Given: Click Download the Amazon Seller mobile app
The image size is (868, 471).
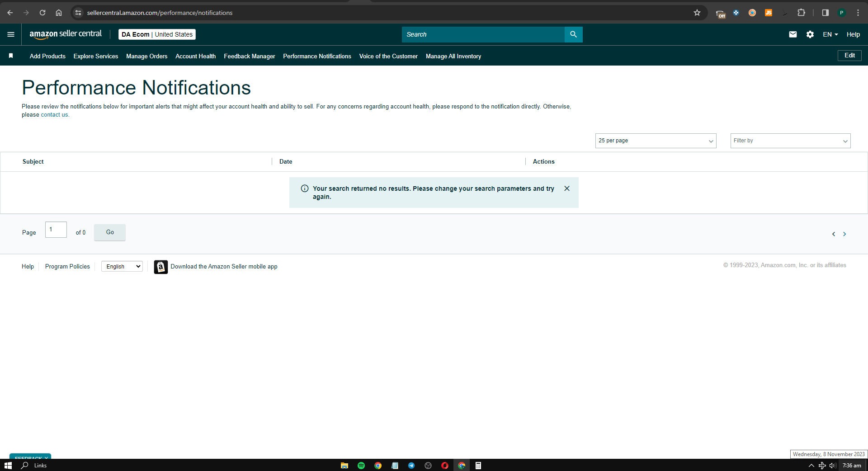Looking at the screenshot, I should [224, 267].
